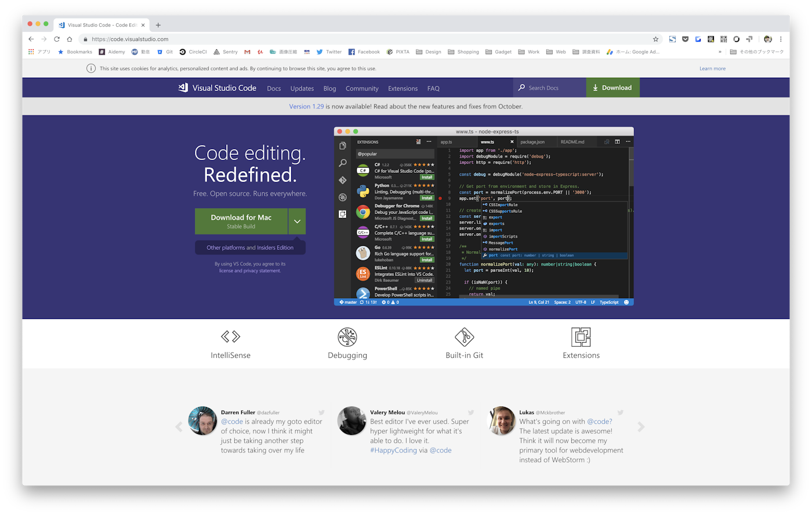Screen dimensions: 812x515
Task: Focus the Search Docs field
Action: click(550, 88)
